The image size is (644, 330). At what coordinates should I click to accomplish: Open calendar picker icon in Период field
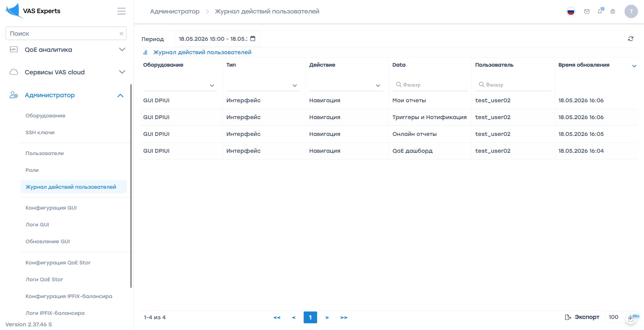[253, 39]
